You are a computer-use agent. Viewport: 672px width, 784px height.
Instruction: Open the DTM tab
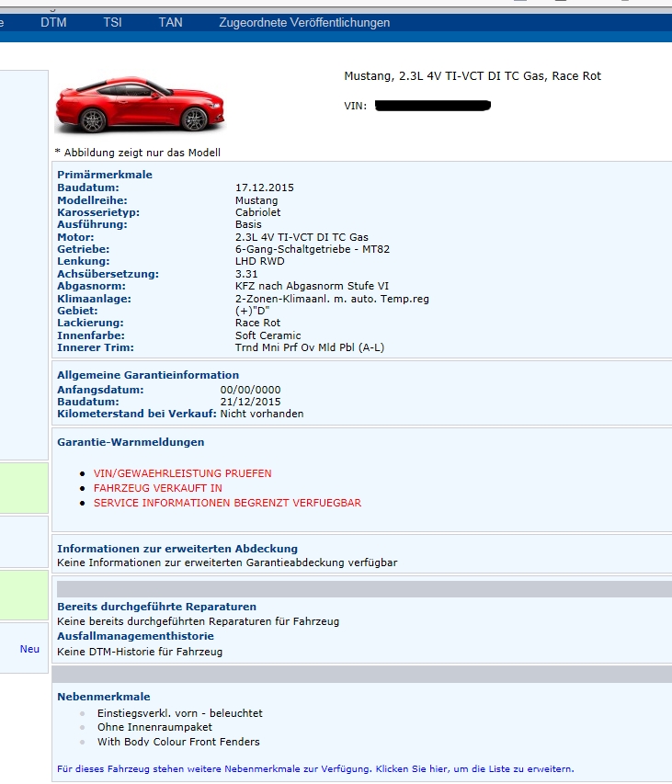[53, 22]
